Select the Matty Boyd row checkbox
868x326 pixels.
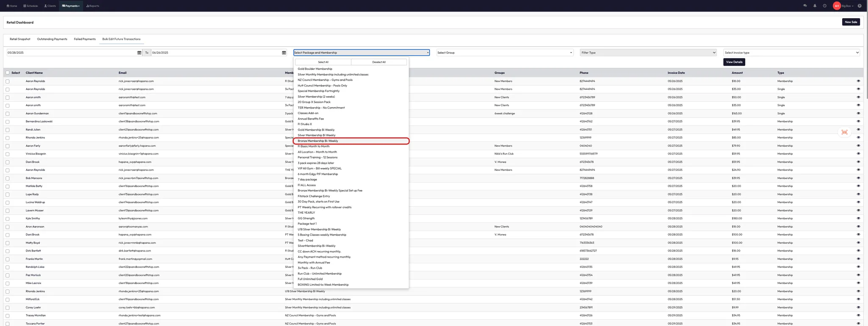pos(8,243)
